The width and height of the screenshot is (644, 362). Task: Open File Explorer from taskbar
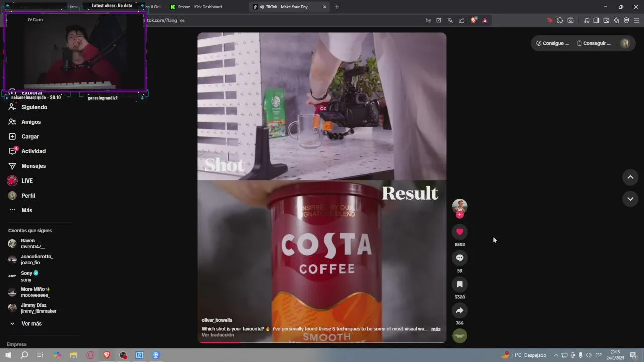coord(73,355)
